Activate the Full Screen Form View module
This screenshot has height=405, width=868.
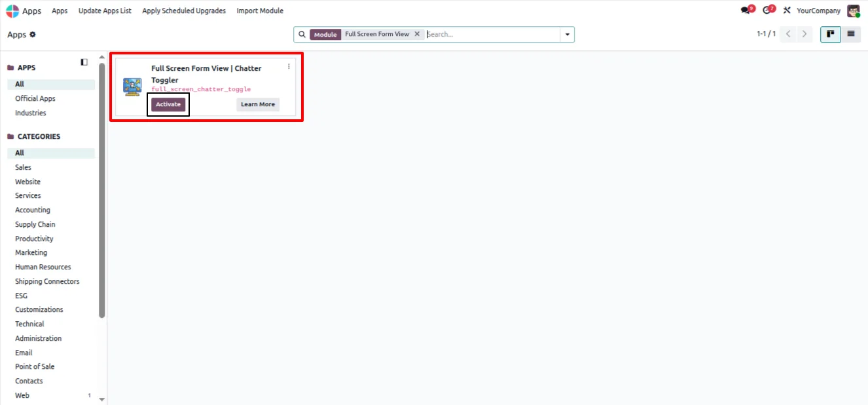click(x=168, y=104)
